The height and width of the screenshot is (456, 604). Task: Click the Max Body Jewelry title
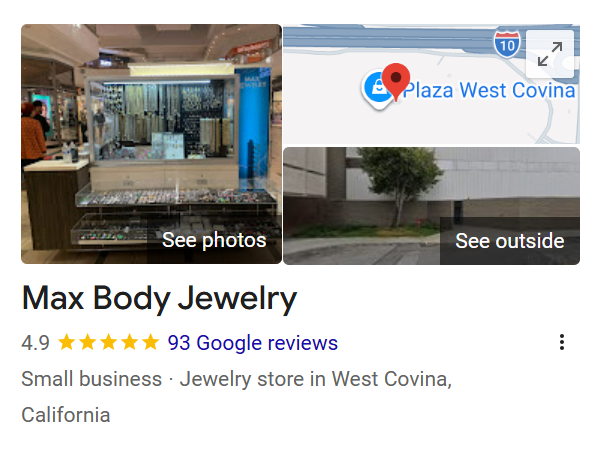click(159, 299)
